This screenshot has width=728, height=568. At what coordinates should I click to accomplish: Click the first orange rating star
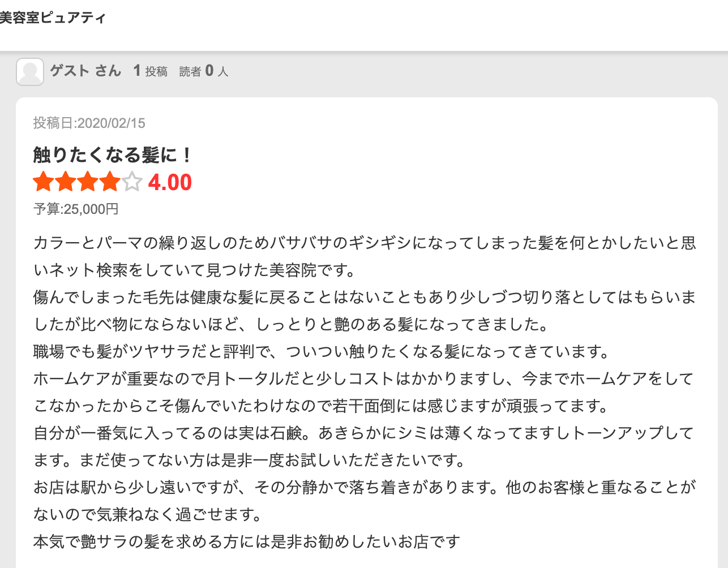(44, 182)
